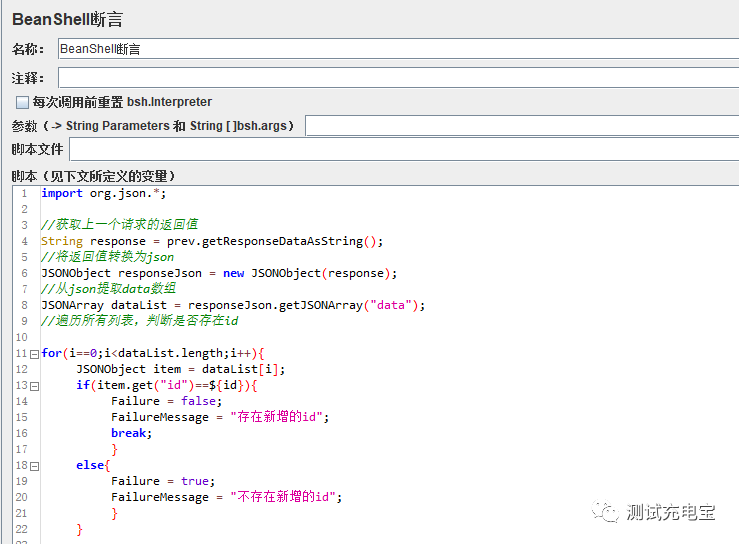Click the closing brace on line 22
Screen dimensions: 739x544
tap(79, 530)
